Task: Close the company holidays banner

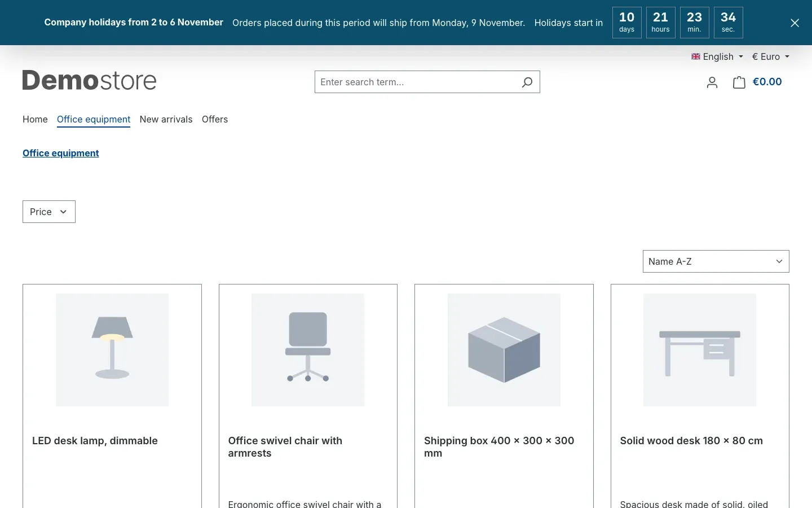Action: (795, 23)
